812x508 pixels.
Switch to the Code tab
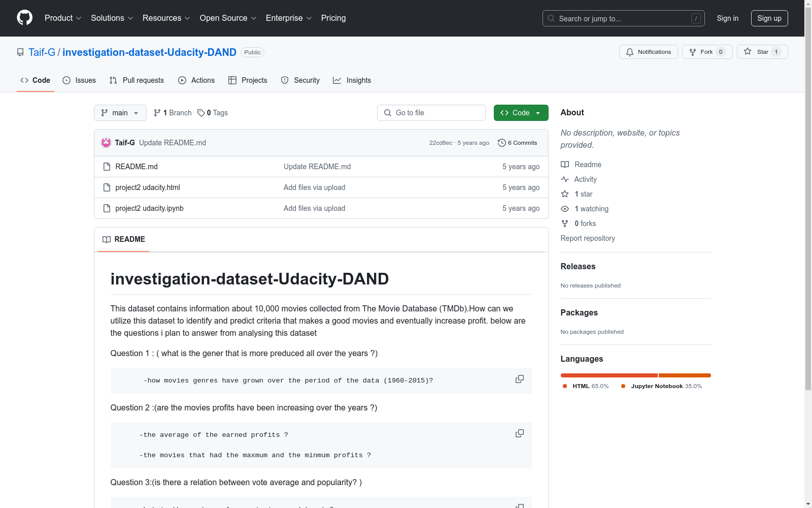point(36,80)
